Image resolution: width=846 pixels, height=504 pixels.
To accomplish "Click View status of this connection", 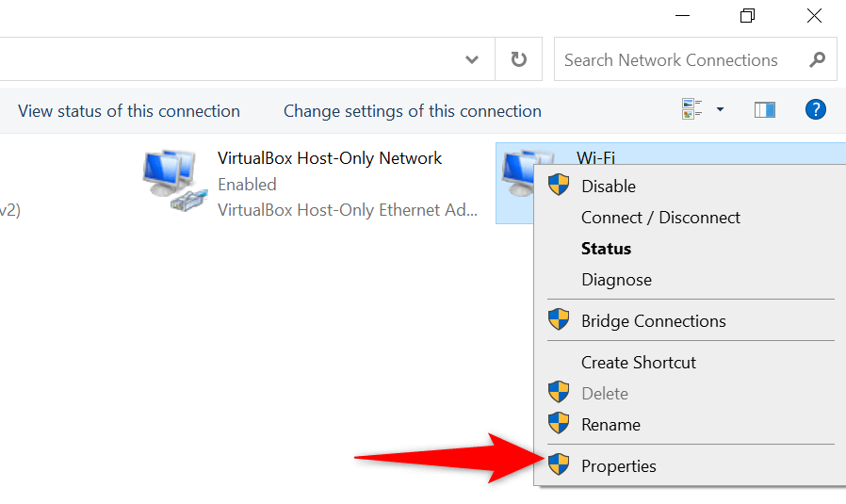I will point(129,111).
